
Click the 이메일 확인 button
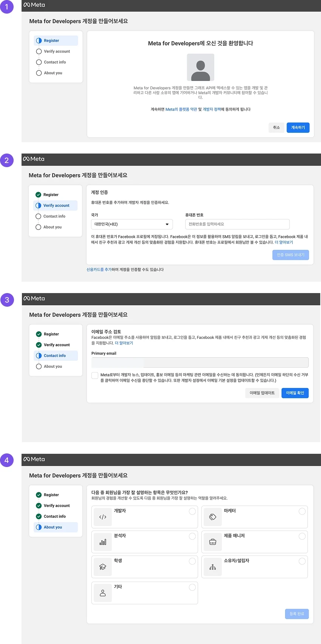(x=295, y=393)
